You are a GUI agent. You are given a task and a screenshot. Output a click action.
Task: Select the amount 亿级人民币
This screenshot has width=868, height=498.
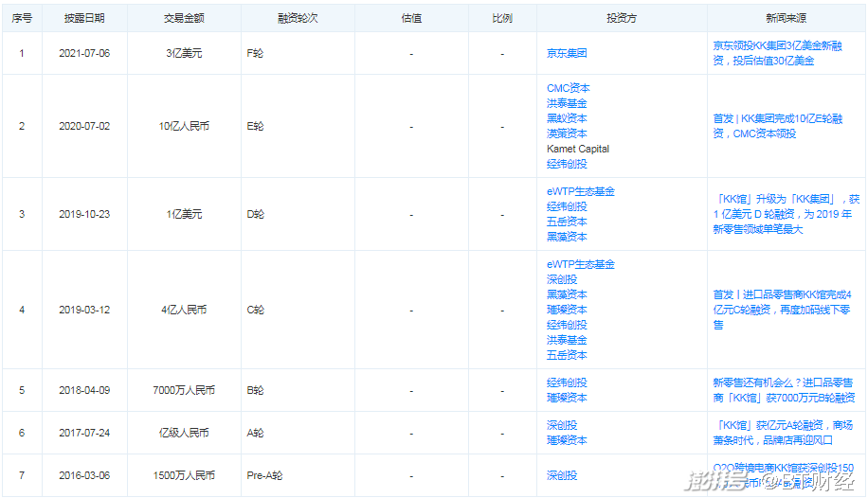[184, 433]
